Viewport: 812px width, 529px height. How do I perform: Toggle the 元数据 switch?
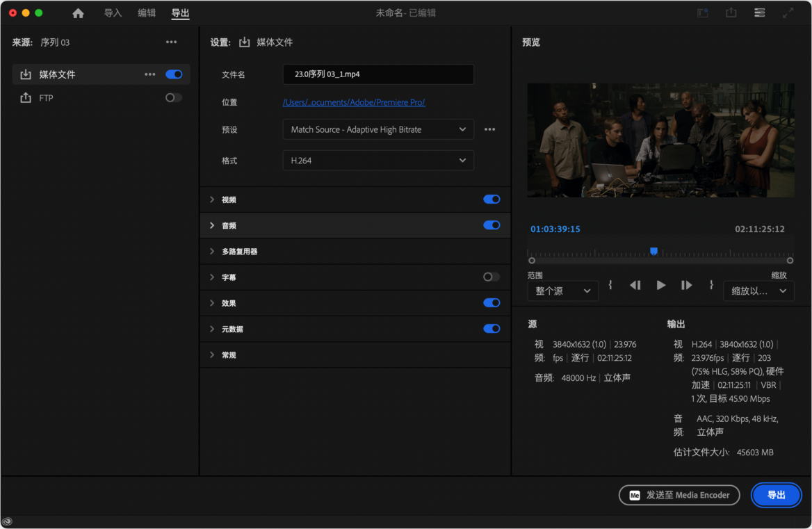pyautogui.click(x=492, y=329)
